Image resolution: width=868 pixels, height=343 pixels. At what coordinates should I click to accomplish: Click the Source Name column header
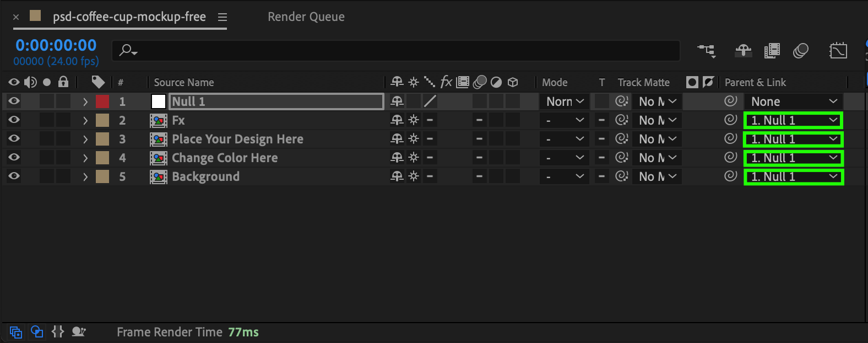pyautogui.click(x=184, y=83)
